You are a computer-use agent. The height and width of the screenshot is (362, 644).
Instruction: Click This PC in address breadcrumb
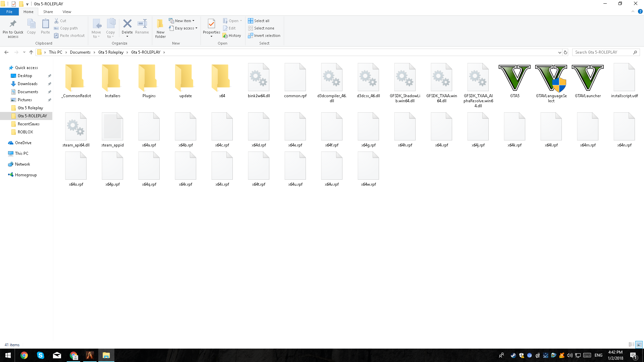[55, 52]
